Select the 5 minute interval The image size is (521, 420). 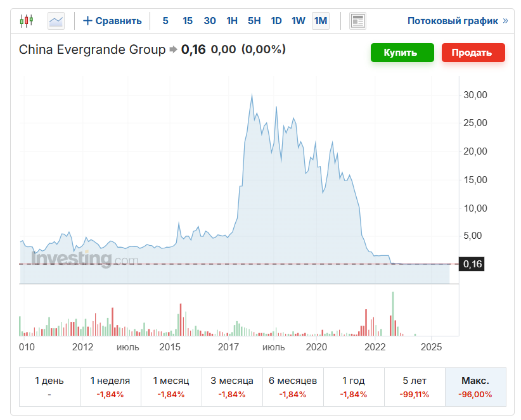click(165, 21)
